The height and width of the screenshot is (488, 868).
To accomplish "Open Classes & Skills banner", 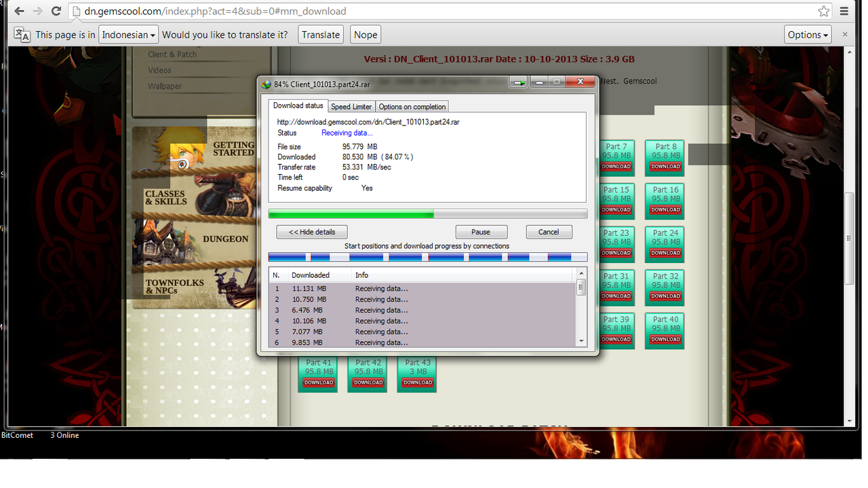I will (x=193, y=196).
